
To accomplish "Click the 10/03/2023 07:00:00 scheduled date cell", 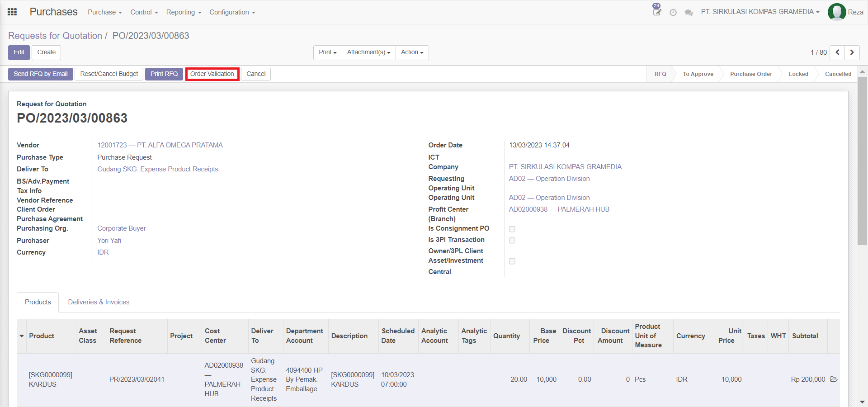I will point(397,379).
